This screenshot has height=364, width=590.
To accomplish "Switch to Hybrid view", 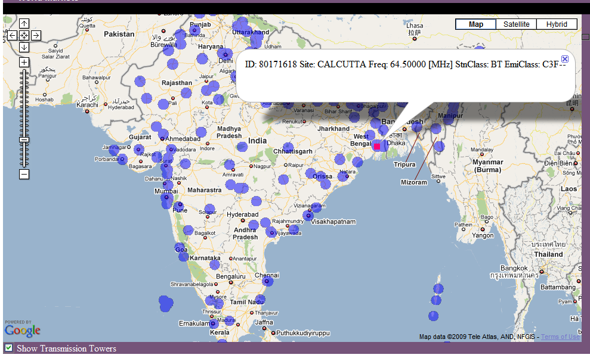I will [557, 24].
